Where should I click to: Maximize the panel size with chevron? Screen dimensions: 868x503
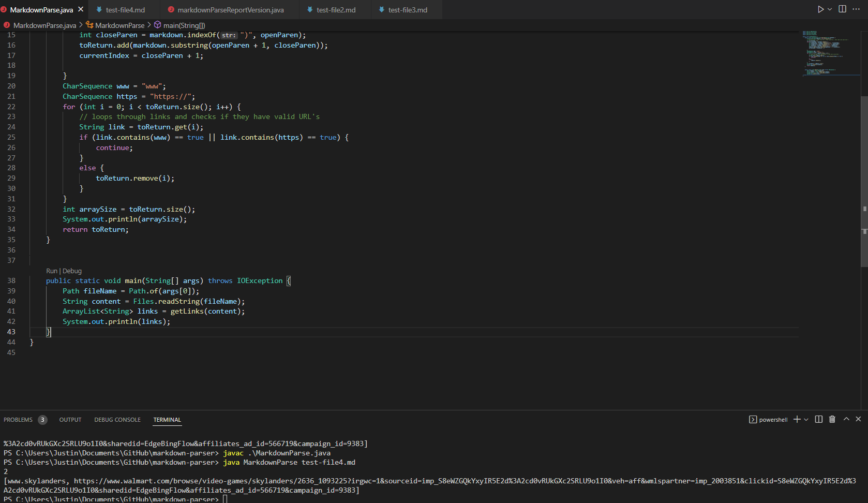(x=846, y=419)
